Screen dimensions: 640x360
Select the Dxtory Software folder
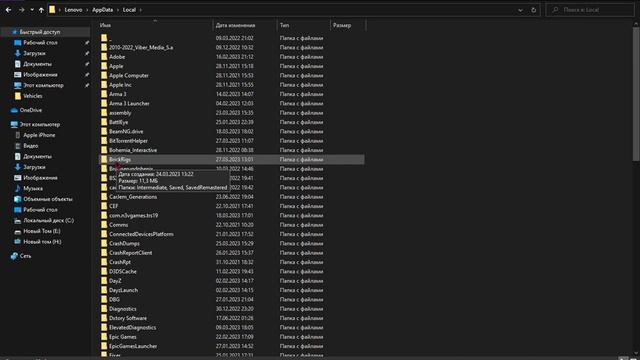(x=128, y=318)
